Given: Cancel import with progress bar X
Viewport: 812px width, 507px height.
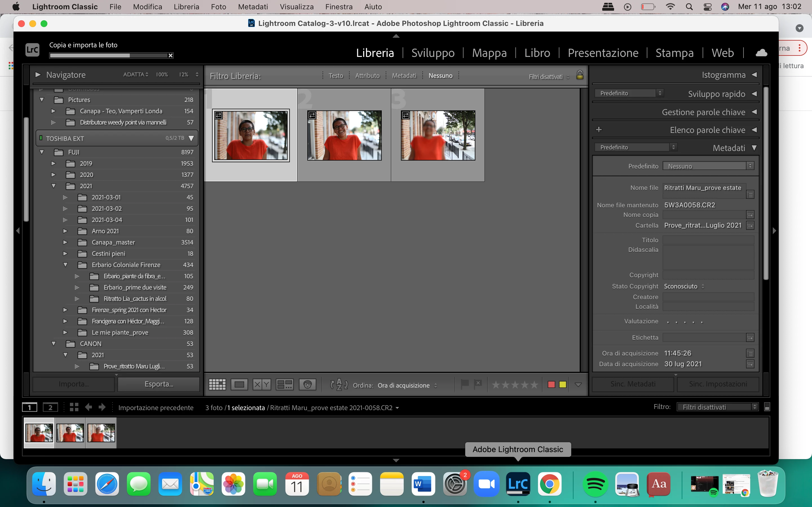Looking at the screenshot, I should click(171, 56).
